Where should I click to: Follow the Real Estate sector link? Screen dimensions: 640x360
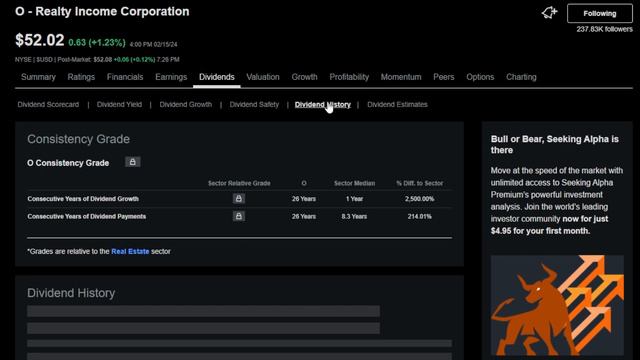click(x=130, y=251)
